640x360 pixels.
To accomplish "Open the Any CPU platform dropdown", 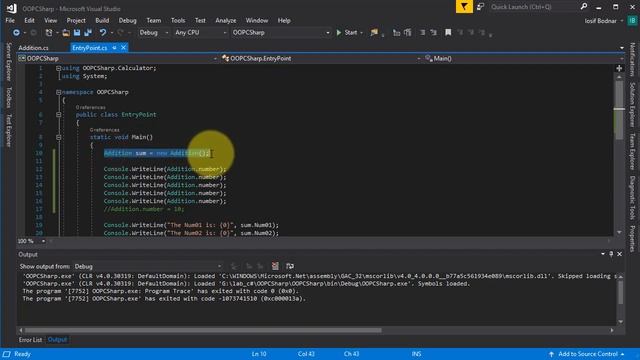I will click(200, 32).
